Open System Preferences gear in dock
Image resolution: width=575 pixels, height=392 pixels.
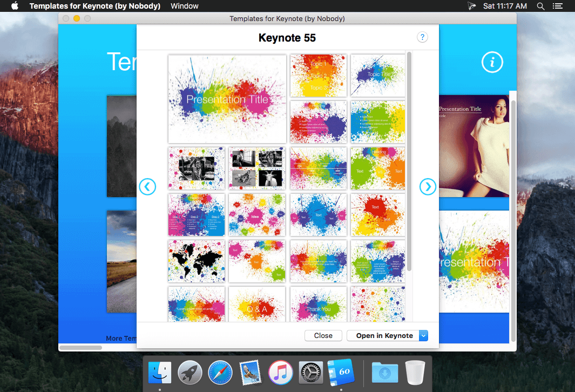click(x=310, y=373)
